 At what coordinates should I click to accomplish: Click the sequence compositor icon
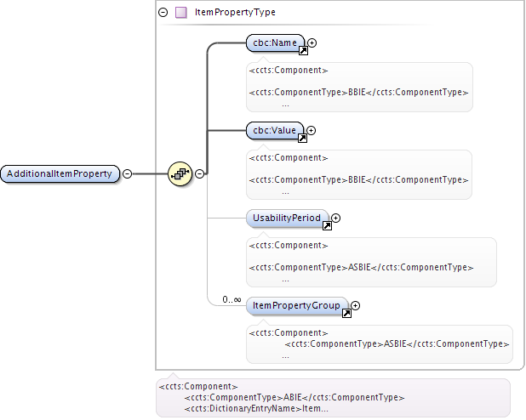pos(180,173)
